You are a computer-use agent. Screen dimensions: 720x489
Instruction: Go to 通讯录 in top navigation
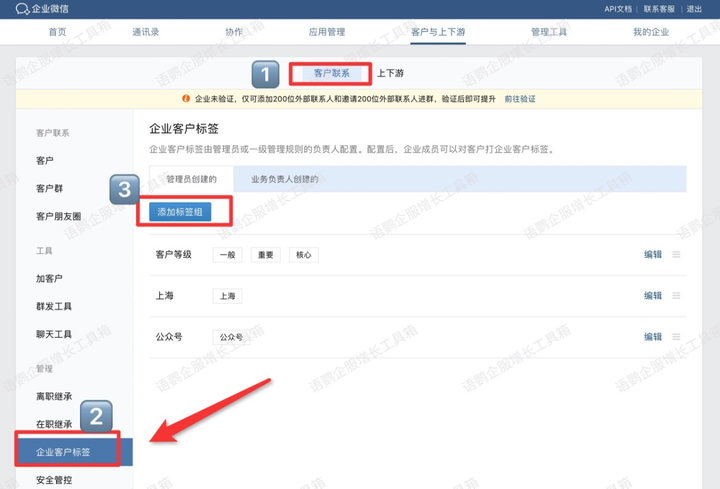point(146,32)
